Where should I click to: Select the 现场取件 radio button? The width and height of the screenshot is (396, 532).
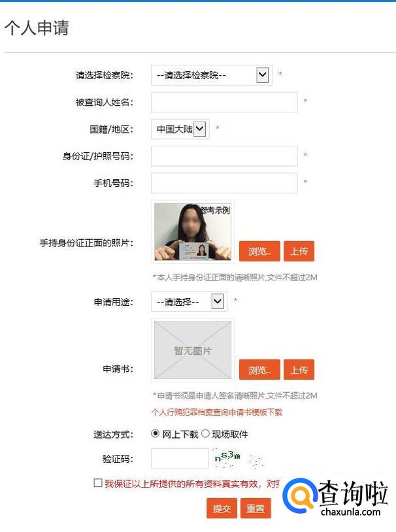pyautogui.click(x=205, y=433)
